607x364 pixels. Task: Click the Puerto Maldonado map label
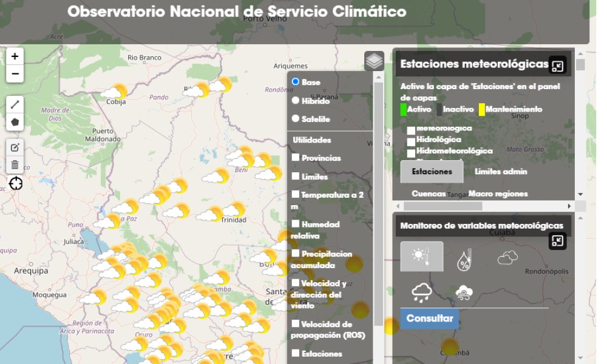[x=103, y=135]
